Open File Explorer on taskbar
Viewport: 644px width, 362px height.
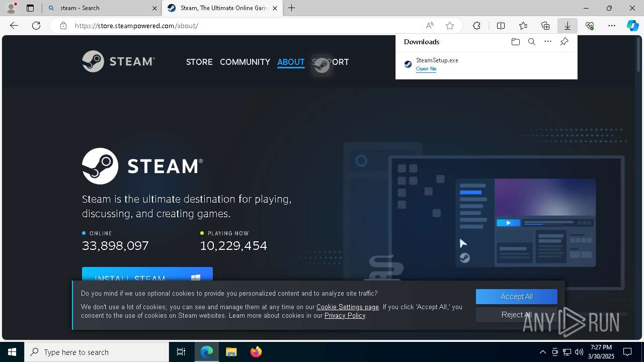tap(231, 352)
